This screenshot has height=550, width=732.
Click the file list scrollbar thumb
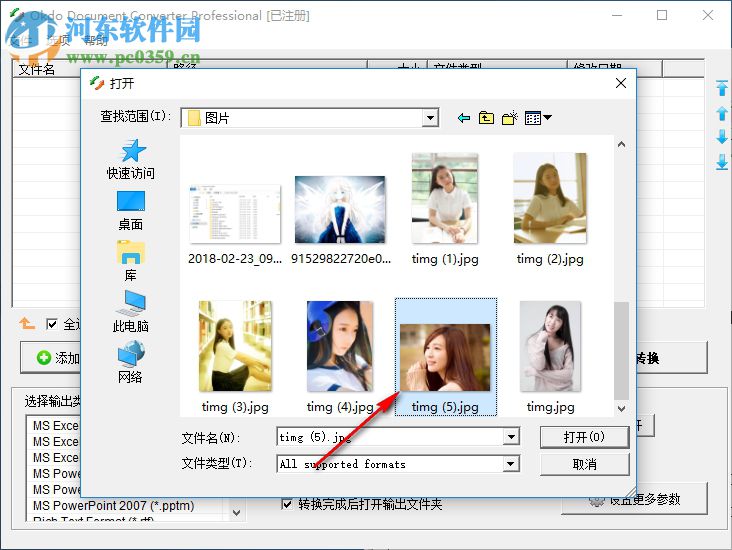pos(621,351)
